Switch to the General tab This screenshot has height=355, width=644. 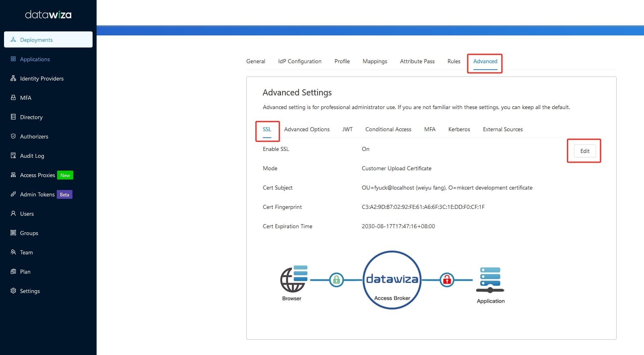[256, 61]
